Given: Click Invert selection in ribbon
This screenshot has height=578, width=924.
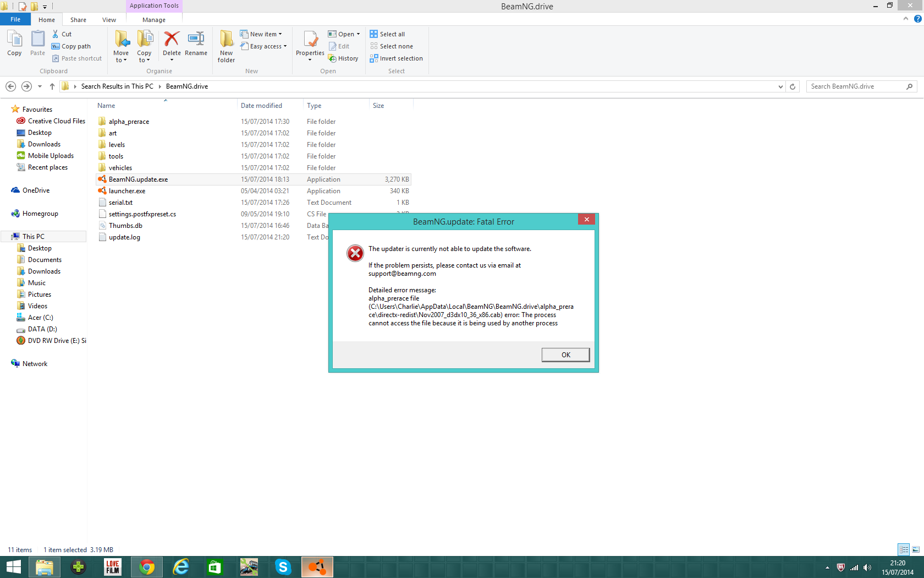Looking at the screenshot, I should pos(396,58).
